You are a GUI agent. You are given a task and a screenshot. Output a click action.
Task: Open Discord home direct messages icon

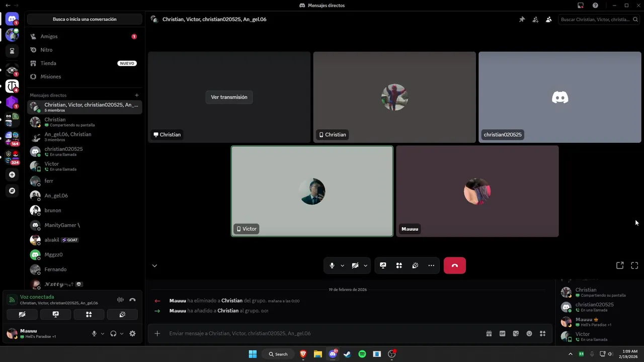(12, 19)
